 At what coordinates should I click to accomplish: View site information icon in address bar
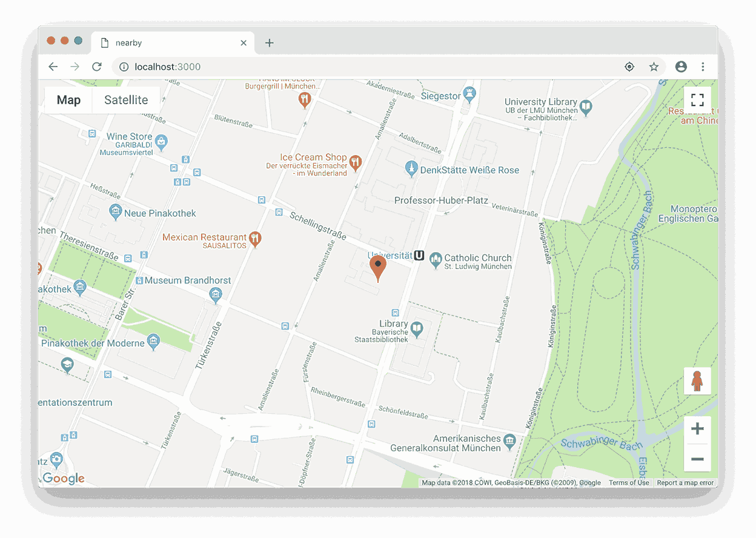124,67
